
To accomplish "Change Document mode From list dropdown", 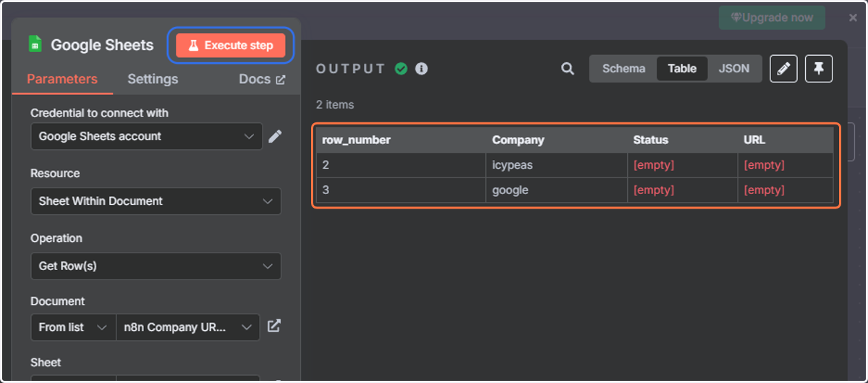I will coord(73,327).
